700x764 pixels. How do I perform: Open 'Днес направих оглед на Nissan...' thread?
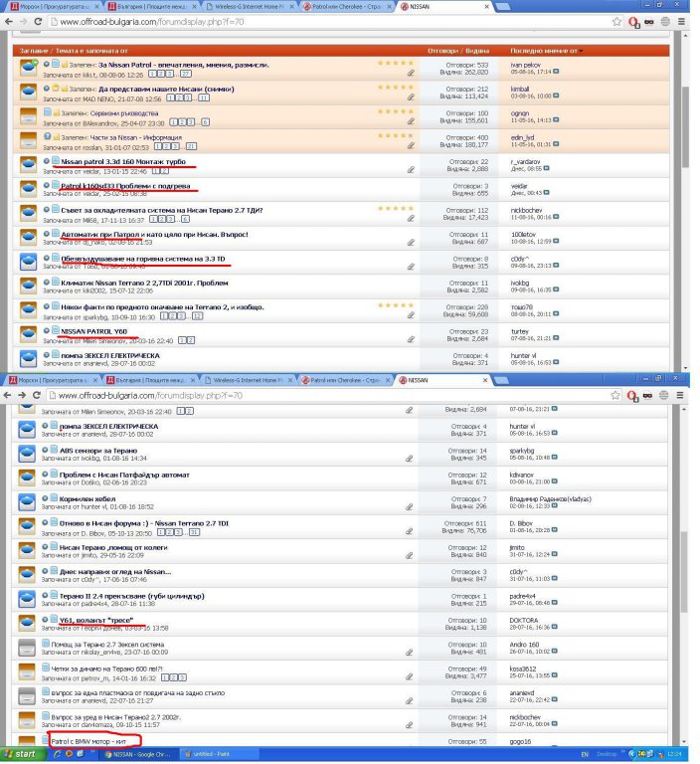point(115,572)
